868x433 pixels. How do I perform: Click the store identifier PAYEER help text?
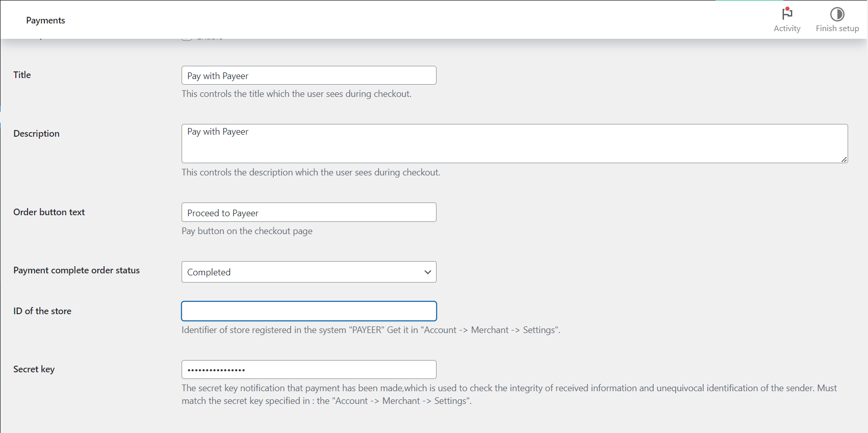pyautogui.click(x=371, y=330)
